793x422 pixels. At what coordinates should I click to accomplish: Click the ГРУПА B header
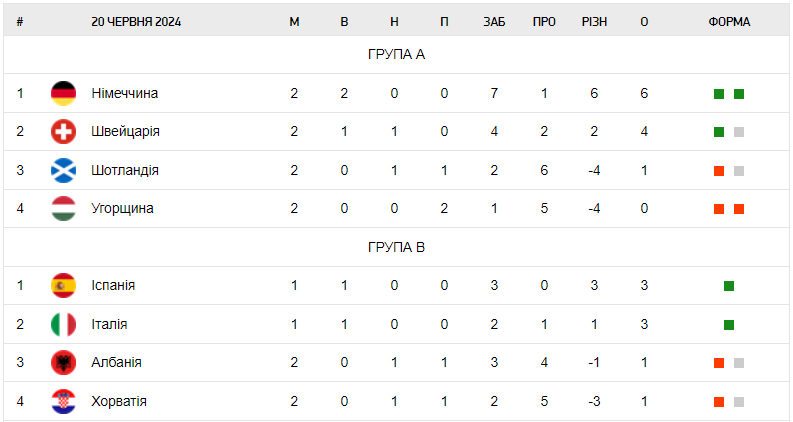pos(396,247)
